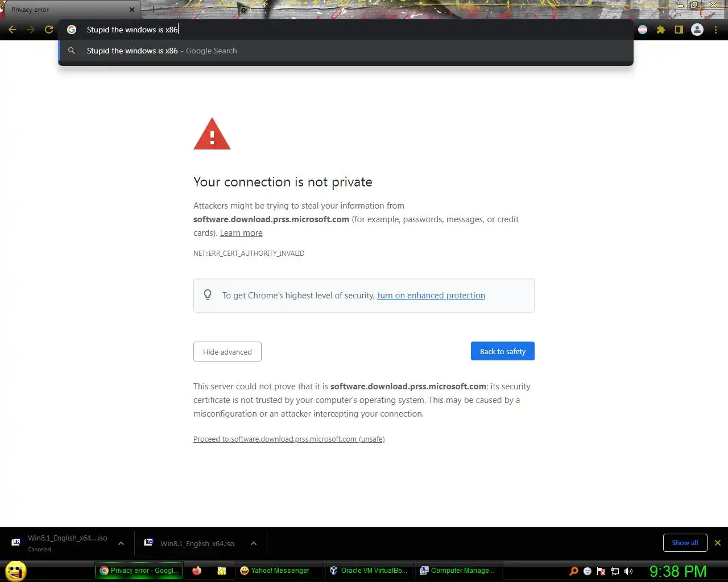728x582 pixels.
Task: Switch to Privacy error Chrome taskbar item
Action: (x=139, y=571)
